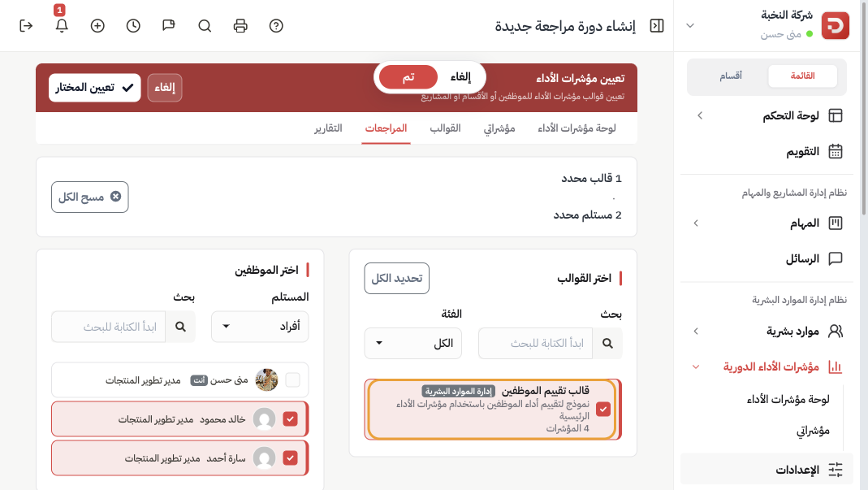Click '1 قالب محدد' summary text
Viewport: 868px width, 490px height.
591,179
